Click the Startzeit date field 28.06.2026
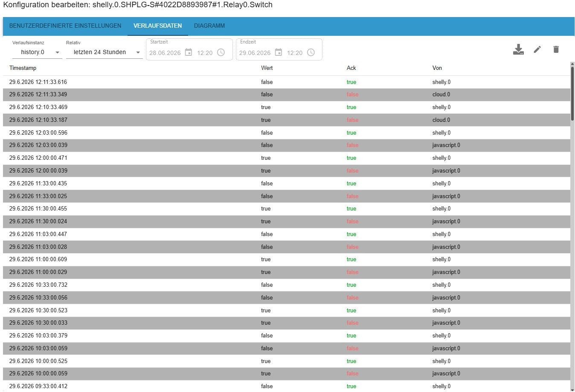Image resolution: width=575 pixels, height=392 pixels. 165,53
